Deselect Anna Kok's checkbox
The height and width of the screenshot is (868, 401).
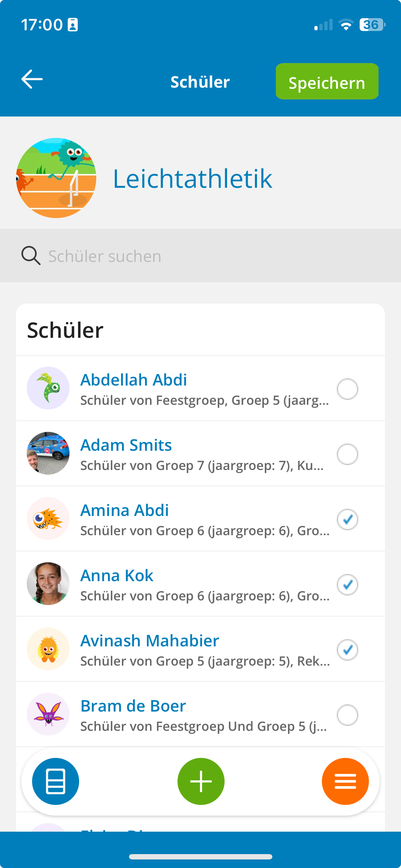pos(348,584)
